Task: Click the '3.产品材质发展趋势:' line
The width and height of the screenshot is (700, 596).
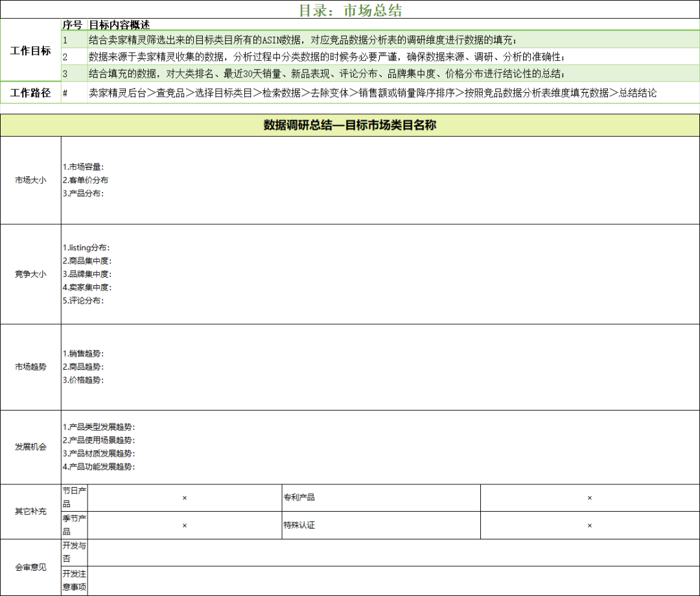Action: click(99, 453)
